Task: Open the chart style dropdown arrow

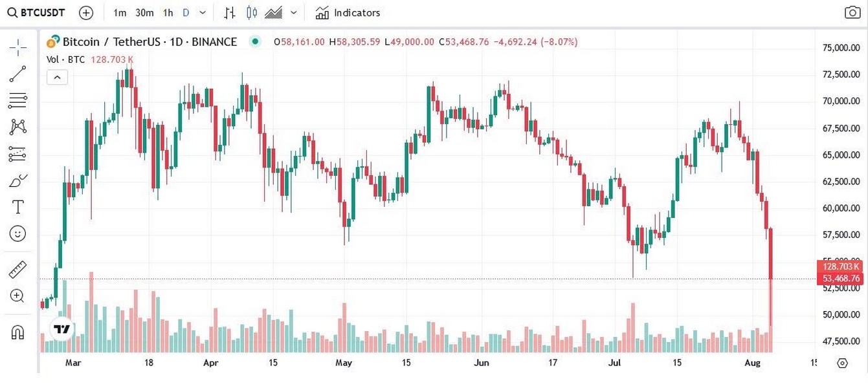Action: (295, 13)
